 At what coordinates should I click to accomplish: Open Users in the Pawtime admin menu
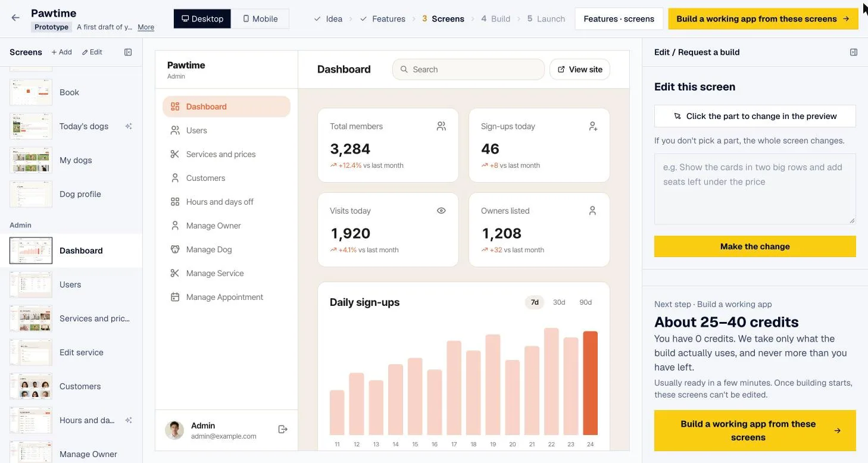pyautogui.click(x=226, y=130)
